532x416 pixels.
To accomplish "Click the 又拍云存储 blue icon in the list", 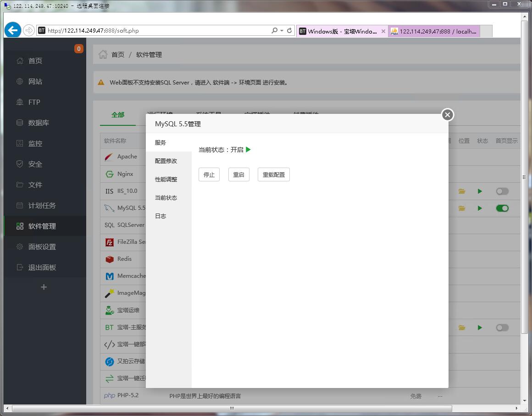I will coord(109,362).
